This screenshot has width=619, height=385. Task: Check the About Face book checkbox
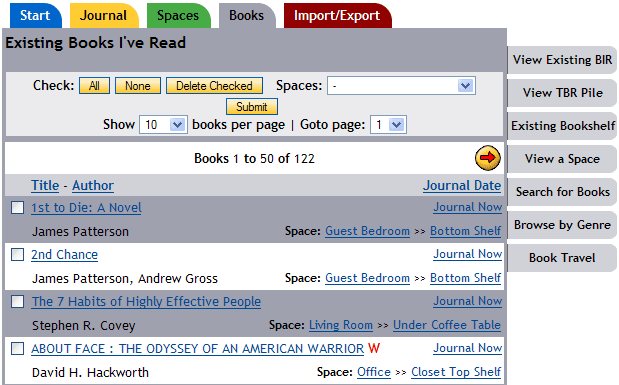(17, 348)
